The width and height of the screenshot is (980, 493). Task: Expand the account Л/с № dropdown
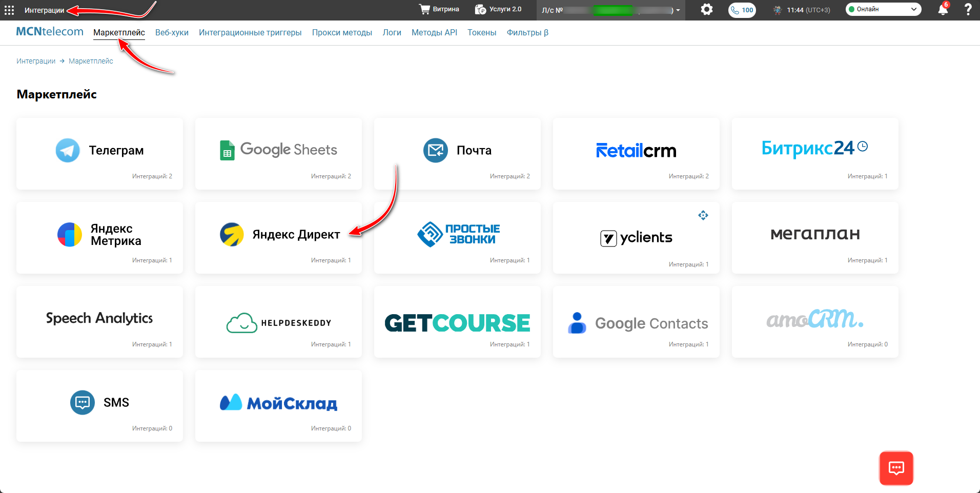pos(611,10)
